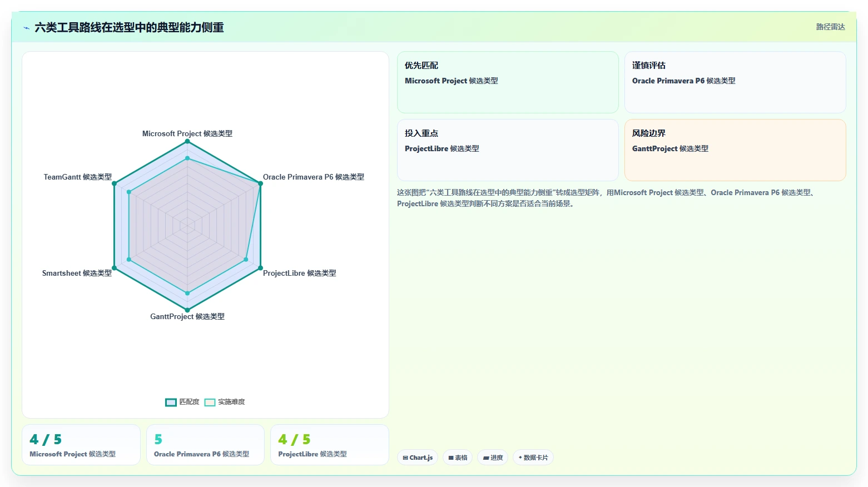Click radar label ProjectLibre 候选类型

pos(300,273)
